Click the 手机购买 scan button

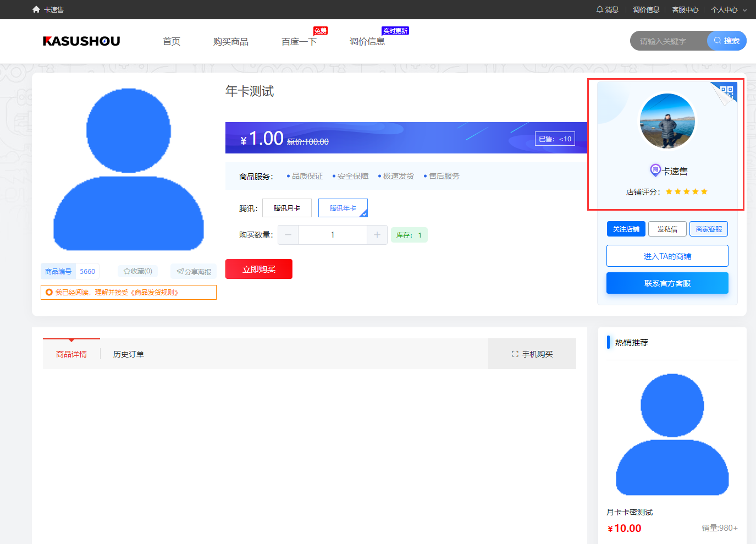(532, 354)
